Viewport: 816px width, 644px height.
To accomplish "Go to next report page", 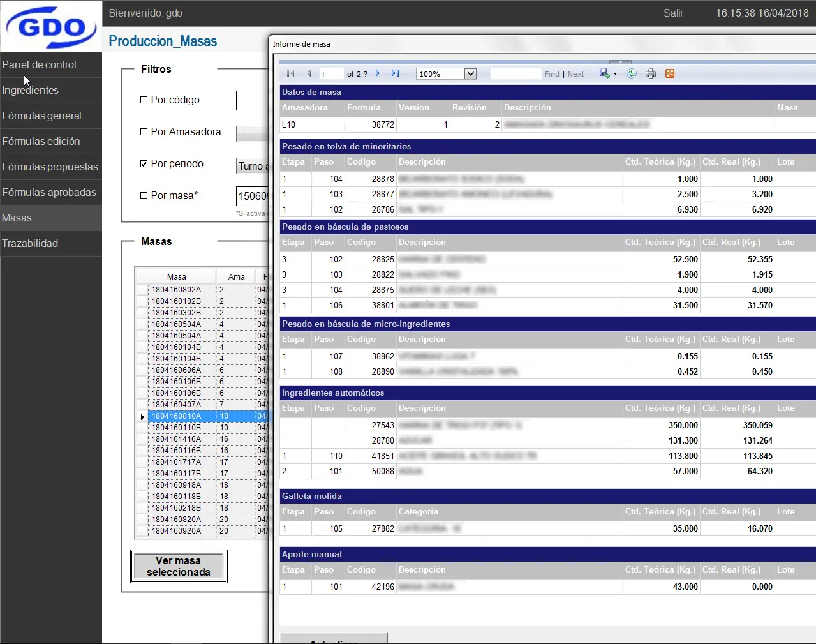I will click(378, 73).
